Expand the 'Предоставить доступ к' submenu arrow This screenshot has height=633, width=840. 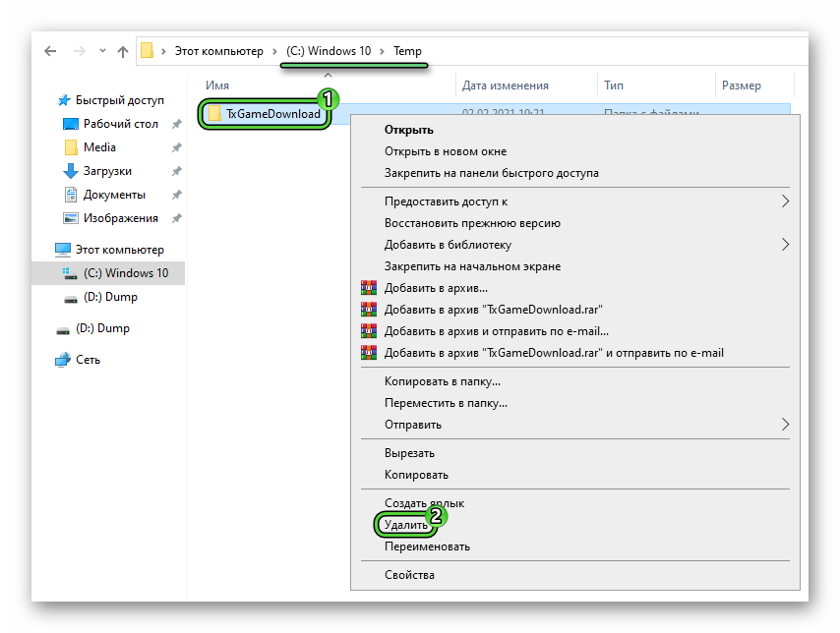tap(785, 201)
